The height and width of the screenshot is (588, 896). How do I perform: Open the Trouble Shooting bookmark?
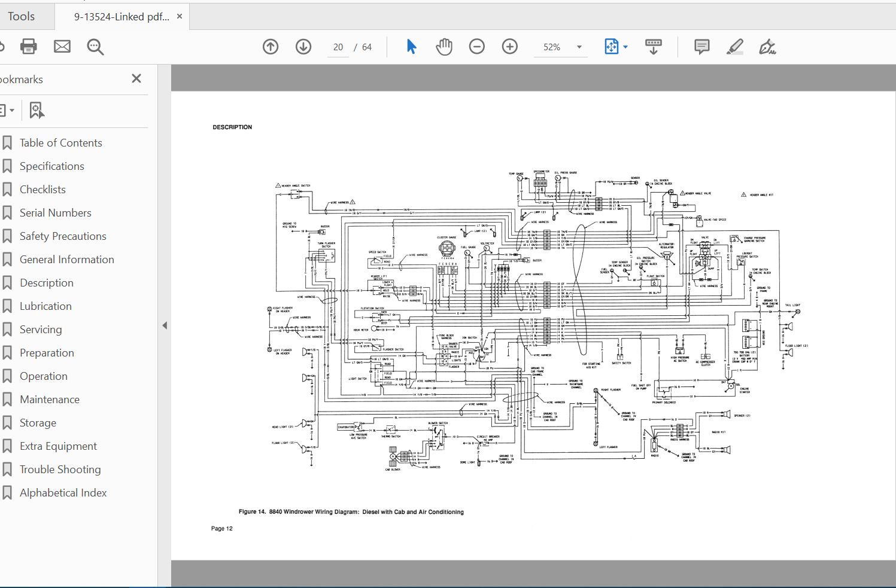pos(60,470)
